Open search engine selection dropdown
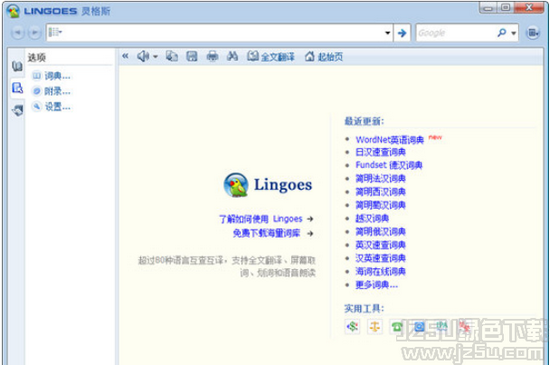550x365 pixels. click(x=514, y=33)
